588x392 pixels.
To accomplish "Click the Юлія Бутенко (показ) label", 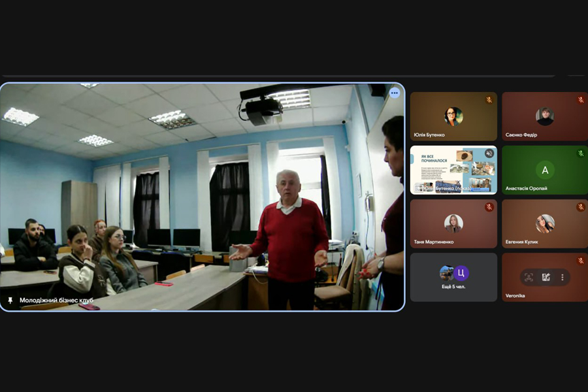I will (448, 188).
